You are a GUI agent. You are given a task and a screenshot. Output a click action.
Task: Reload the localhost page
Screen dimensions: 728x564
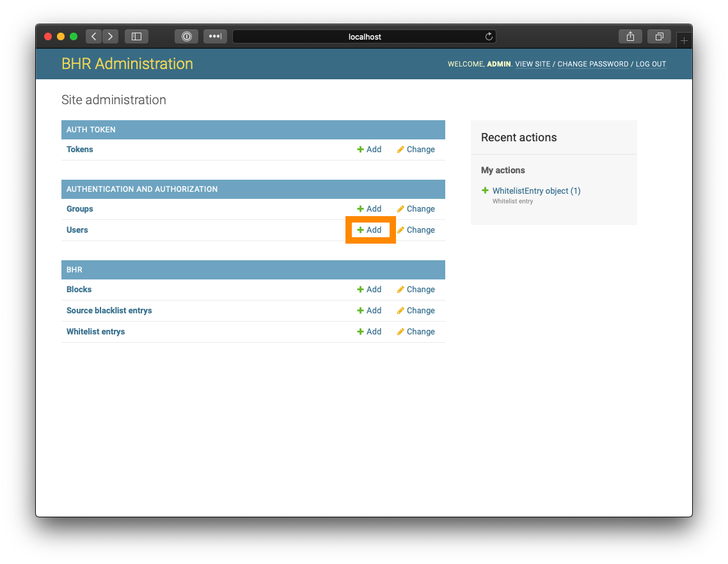(x=489, y=36)
